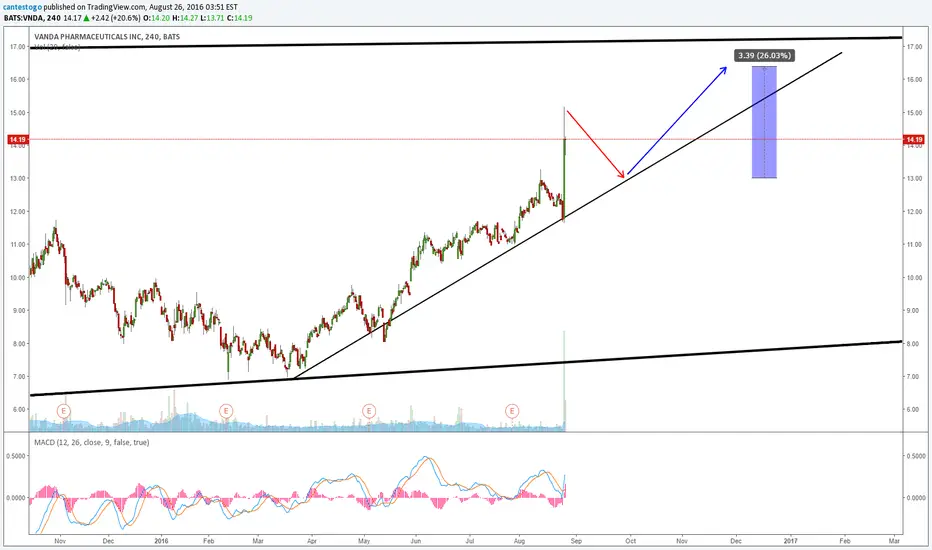
Task: Click the Jun label on time axis
Action: (415, 541)
